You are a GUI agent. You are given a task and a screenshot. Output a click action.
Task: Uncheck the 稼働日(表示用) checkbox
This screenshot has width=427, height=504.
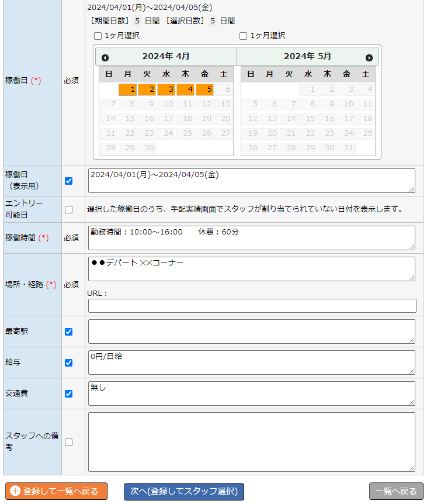click(69, 181)
